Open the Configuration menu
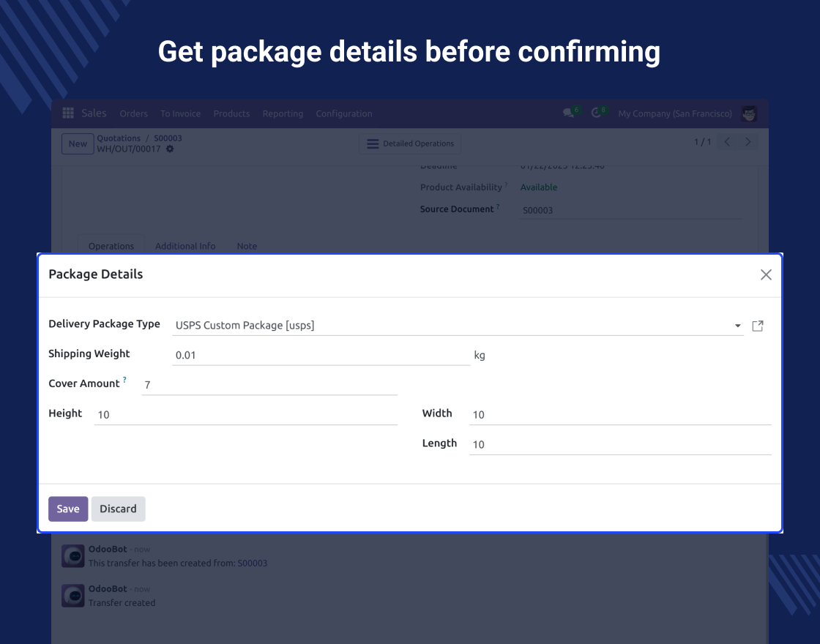 tap(344, 113)
